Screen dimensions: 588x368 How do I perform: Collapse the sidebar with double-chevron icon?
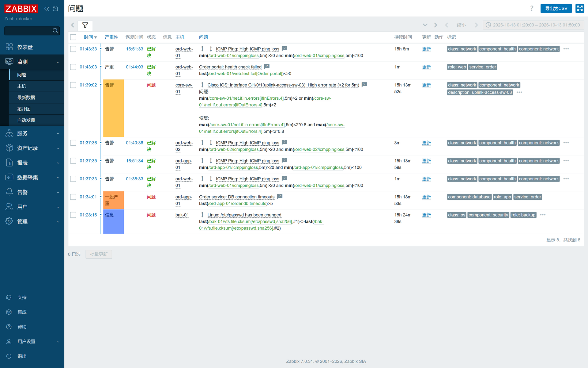pos(47,9)
